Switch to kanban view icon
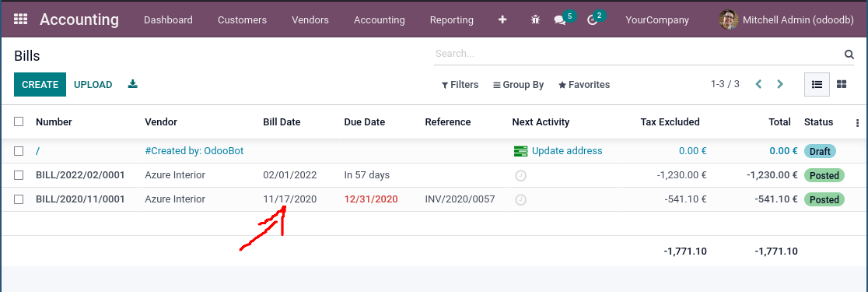 842,84
